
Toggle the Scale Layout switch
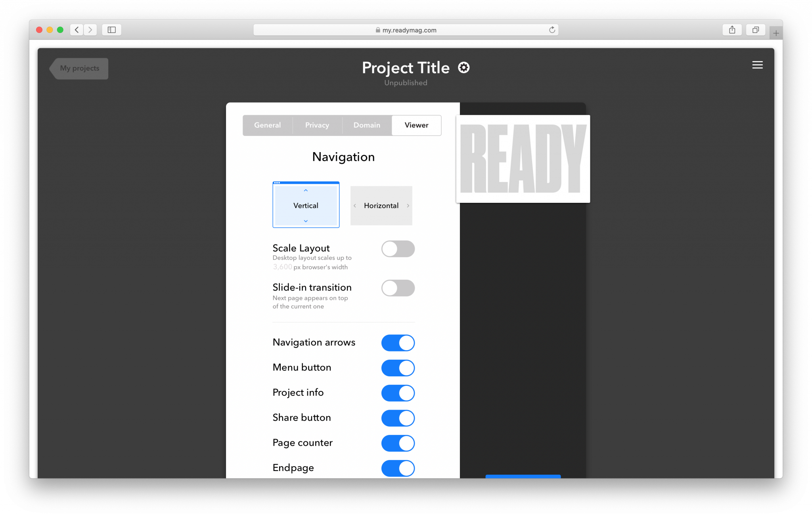pos(398,248)
